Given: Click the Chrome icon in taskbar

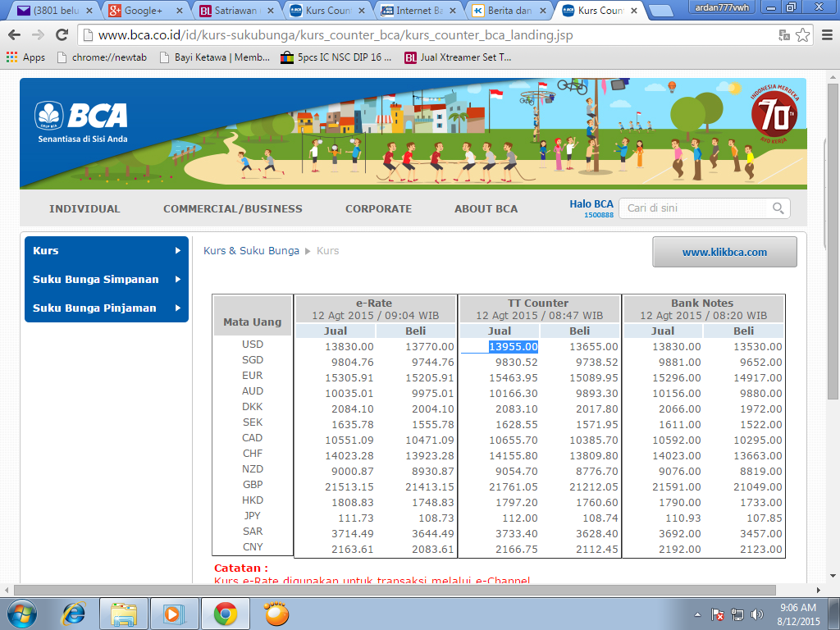Looking at the screenshot, I should [225, 614].
